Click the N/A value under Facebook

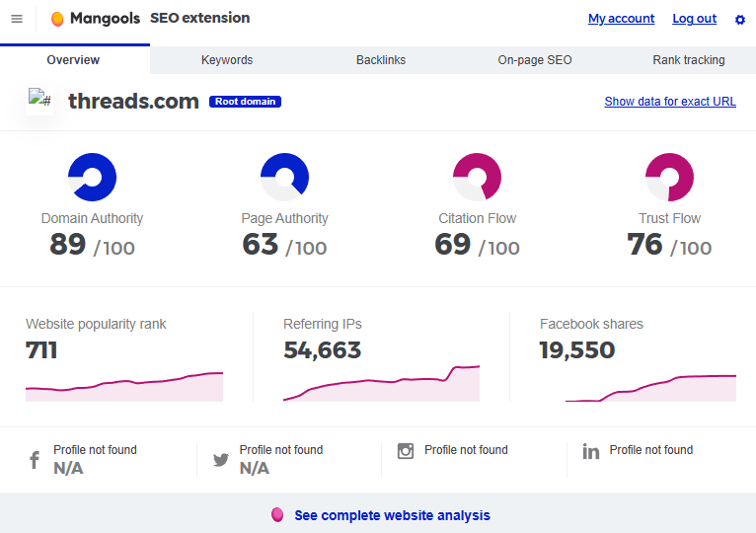coord(68,469)
